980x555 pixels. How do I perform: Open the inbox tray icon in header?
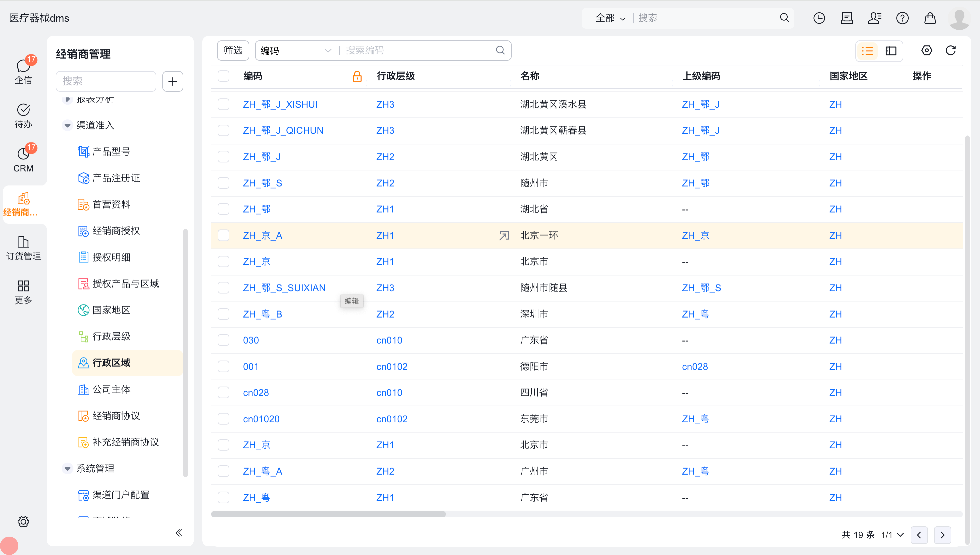[x=847, y=18]
